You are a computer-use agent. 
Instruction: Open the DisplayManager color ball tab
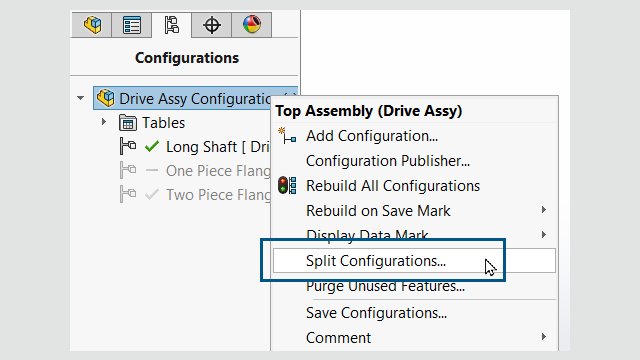(251, 25)
